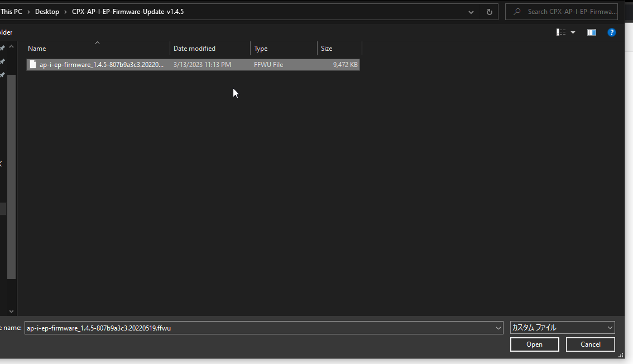Click the second pin icon in navigation pane
This screenshot has height=364, width=633.
[2, 61]
